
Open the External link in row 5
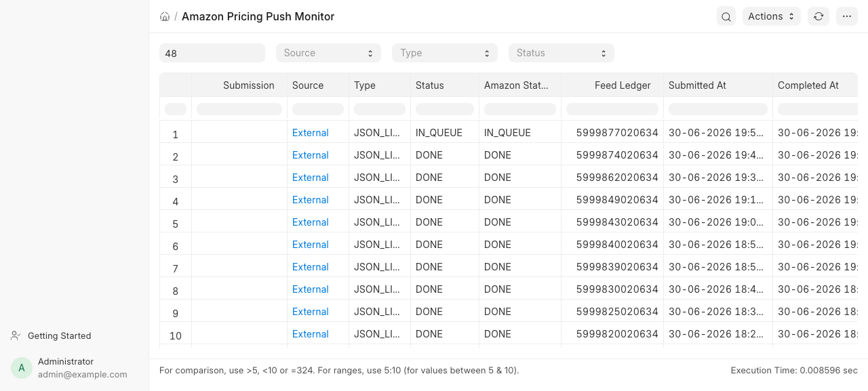[311, 222]
